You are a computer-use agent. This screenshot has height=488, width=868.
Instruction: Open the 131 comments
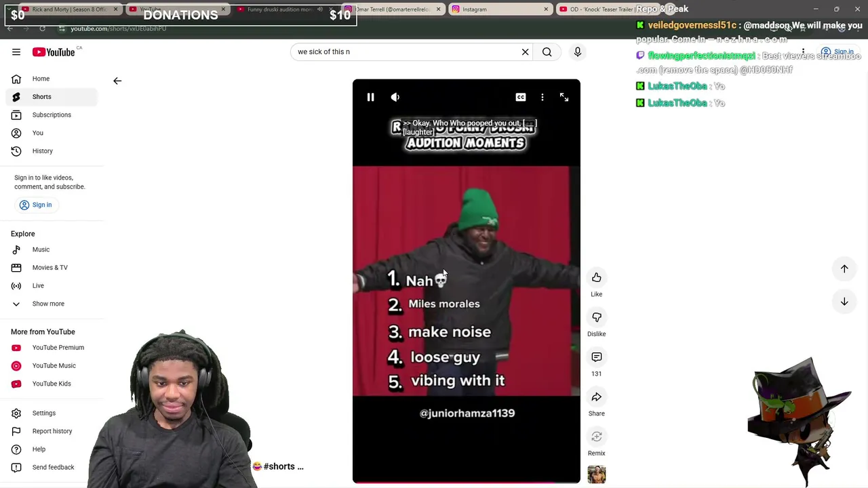tap(597, 357)
